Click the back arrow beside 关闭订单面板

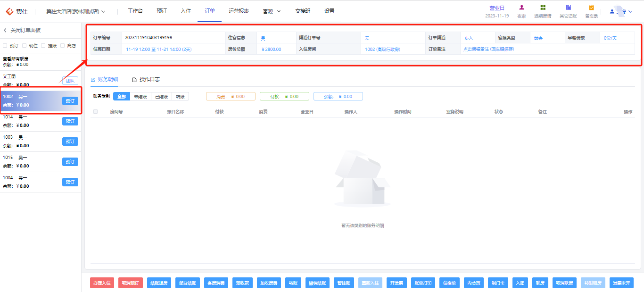coord(5,30)
